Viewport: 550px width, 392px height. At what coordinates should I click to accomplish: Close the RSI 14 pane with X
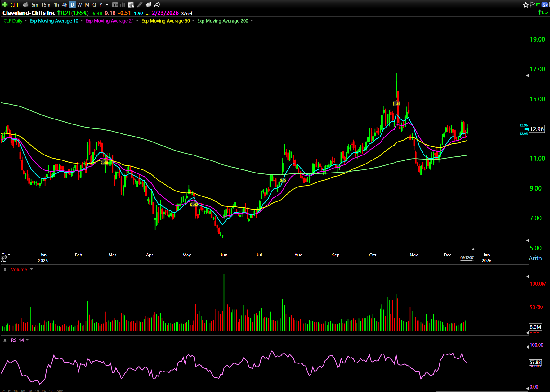[x=5, y=340]
